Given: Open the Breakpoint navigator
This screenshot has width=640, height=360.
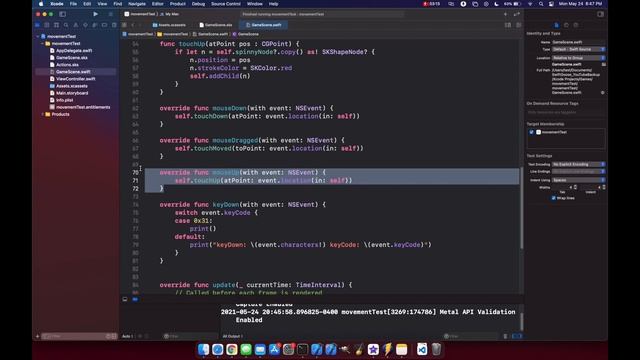Looking at the screenshot, I should [x=104, y=25].
